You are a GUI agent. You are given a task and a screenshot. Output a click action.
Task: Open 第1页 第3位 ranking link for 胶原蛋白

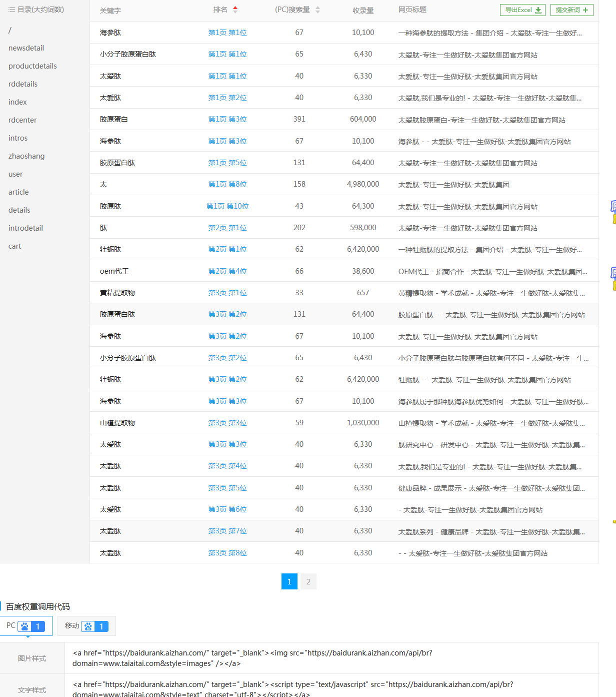[x=227, y=119]
